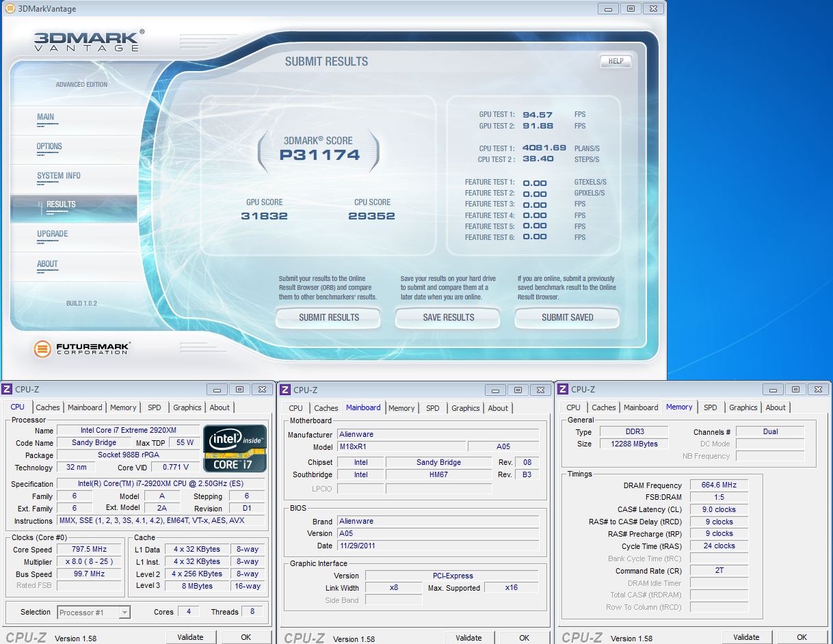
Task: Click the CPU Test 1 value 4081.69
Action: [544, 148]
